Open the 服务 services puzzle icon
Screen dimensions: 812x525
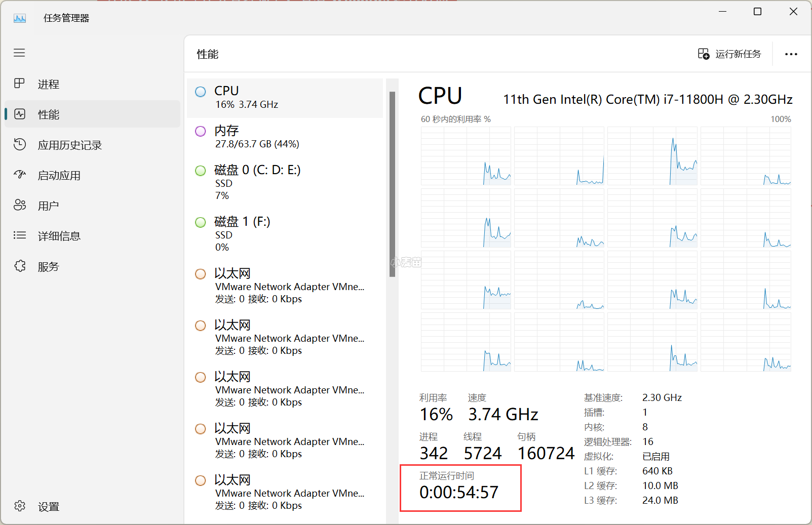(x=20, y=266)
